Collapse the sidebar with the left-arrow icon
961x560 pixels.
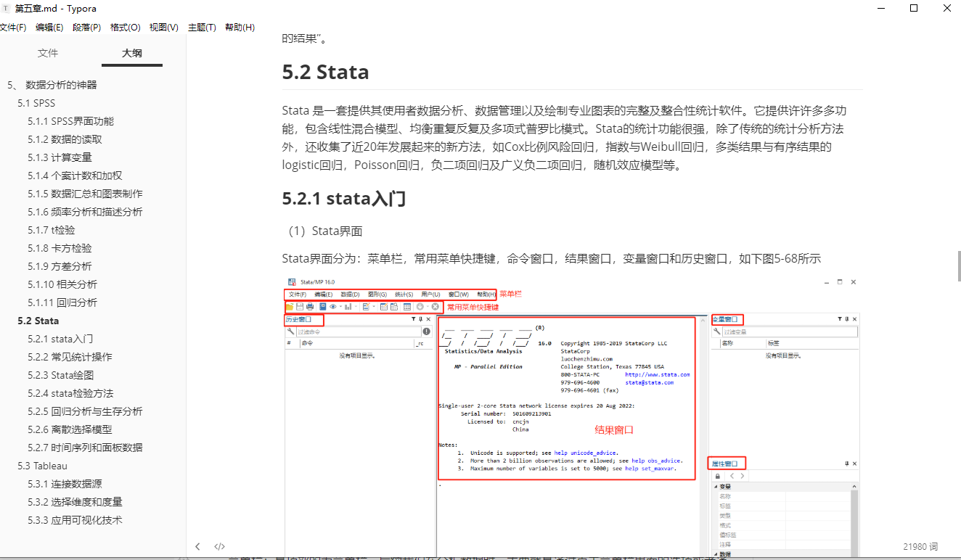point(197,546)
